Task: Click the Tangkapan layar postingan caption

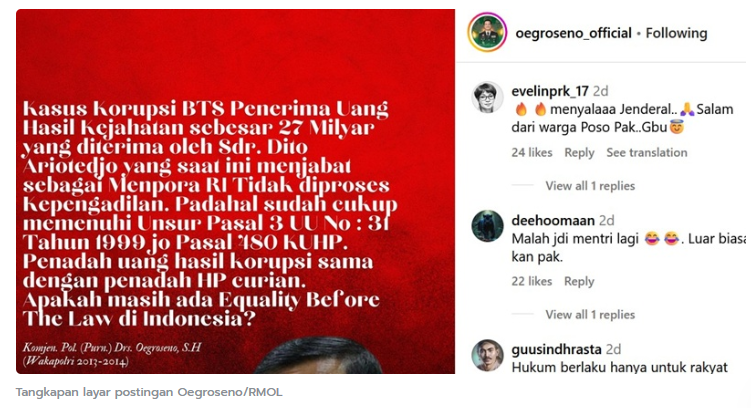Action: click(149, 392)
